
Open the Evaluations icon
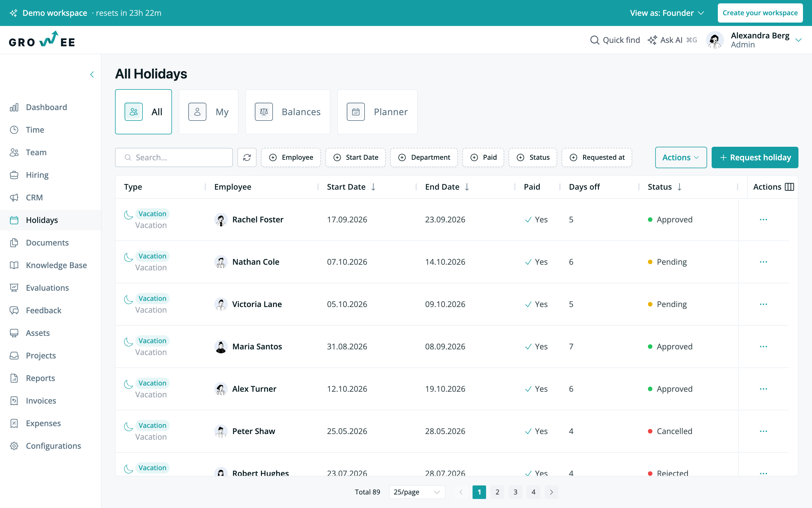point(14,288)
